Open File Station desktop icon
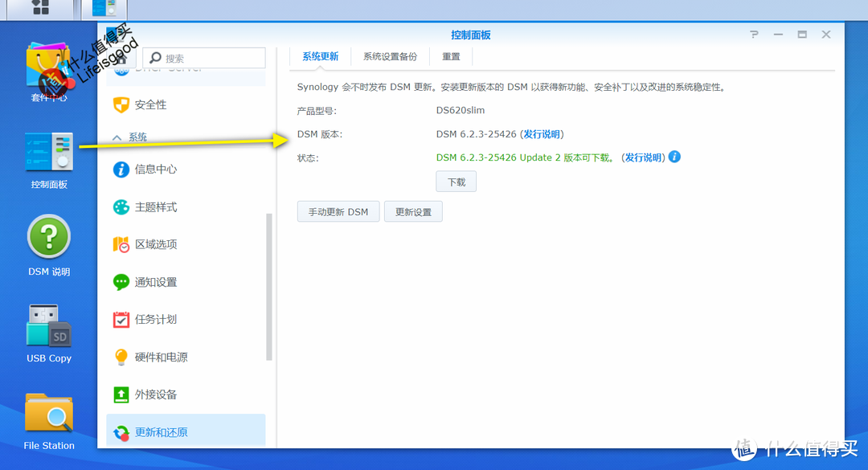The height and width of the screenshot is (470, 868). (49, 413)
